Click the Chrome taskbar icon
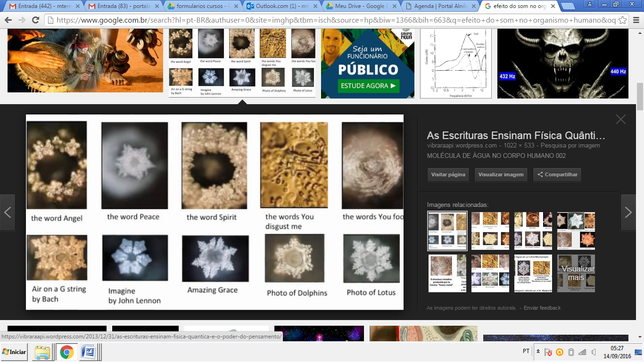 point(66,352)
